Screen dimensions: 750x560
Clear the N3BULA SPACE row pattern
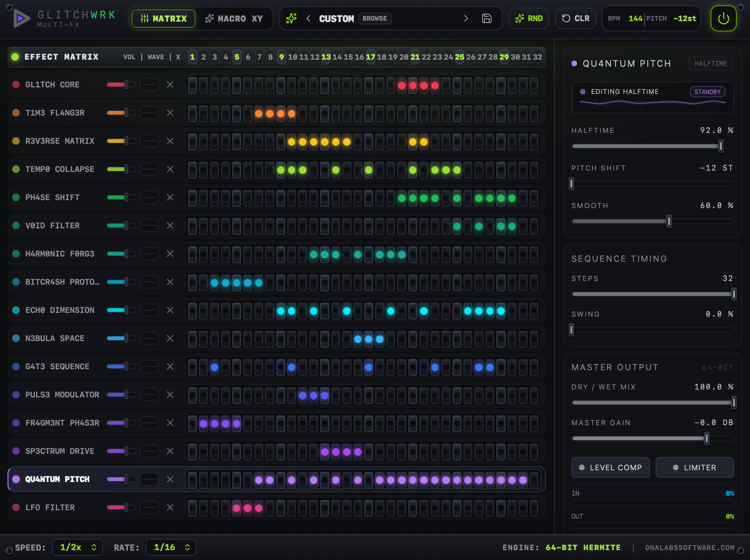170,338
